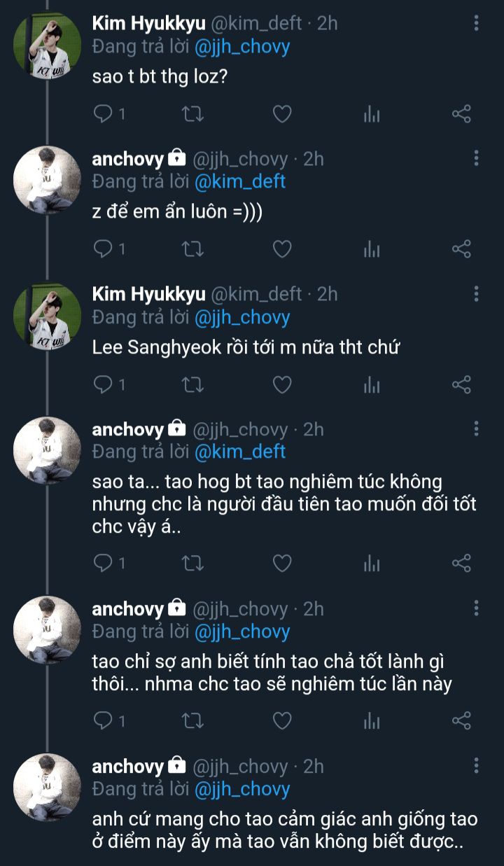504x866 pixels.
Task: Open anchovy's profile name on "sao ta..." tweet
Action: (x=127, y=428)
